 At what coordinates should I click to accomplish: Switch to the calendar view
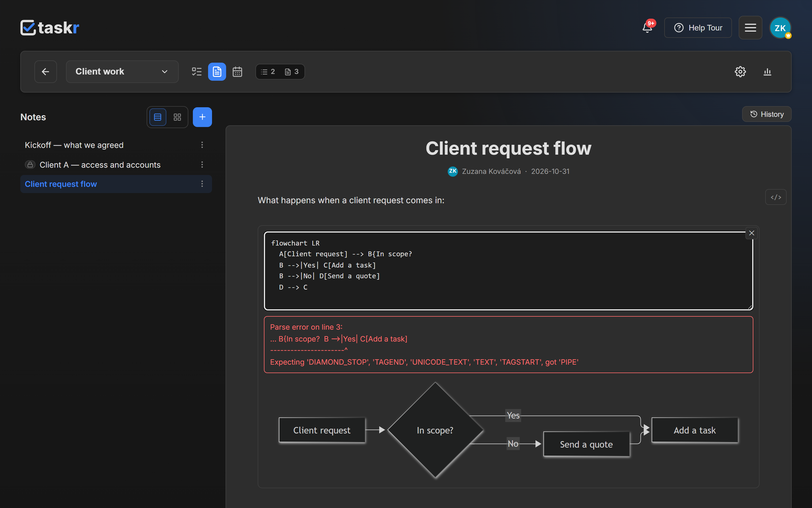click(237, 72)
